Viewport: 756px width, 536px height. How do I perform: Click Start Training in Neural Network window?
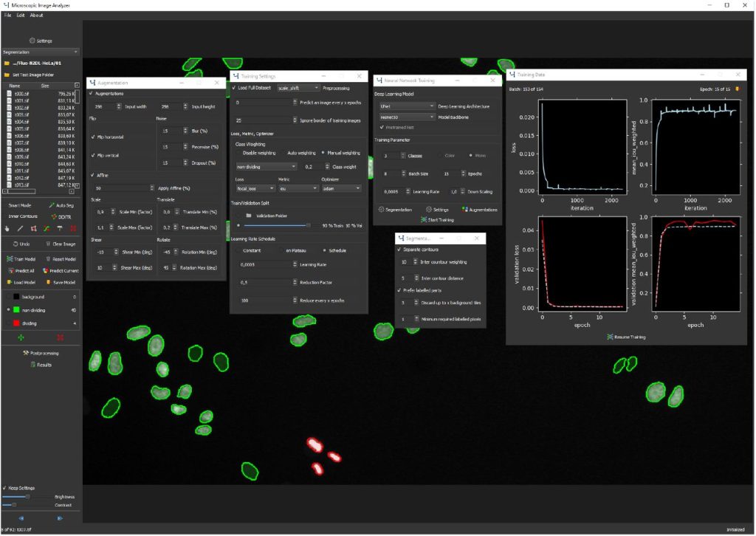tap(438, 219)
